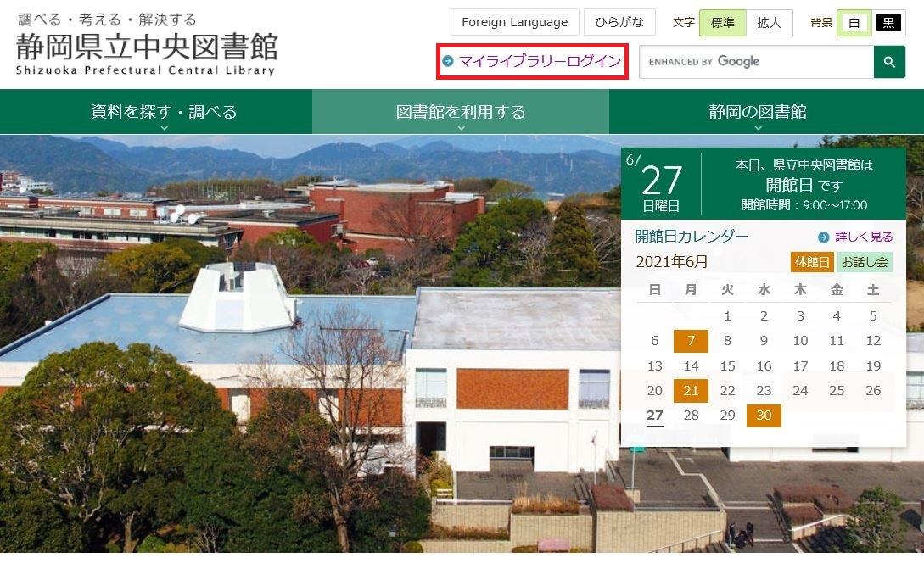Click the 開館日カレンダー heading
This screenshot has width=924, height=569.
click(x=692, y=237)
